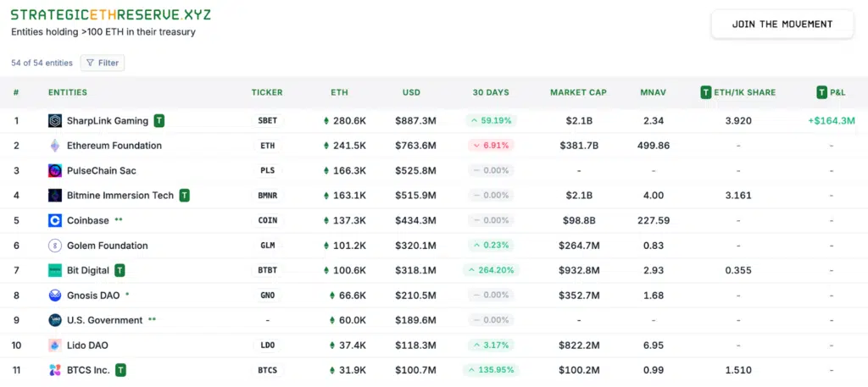Image resolution: width=868 pixels, height=387 pixels.
Task: Click the Ethereum Foundation diamond icon
Action: (x=55, y=146)
